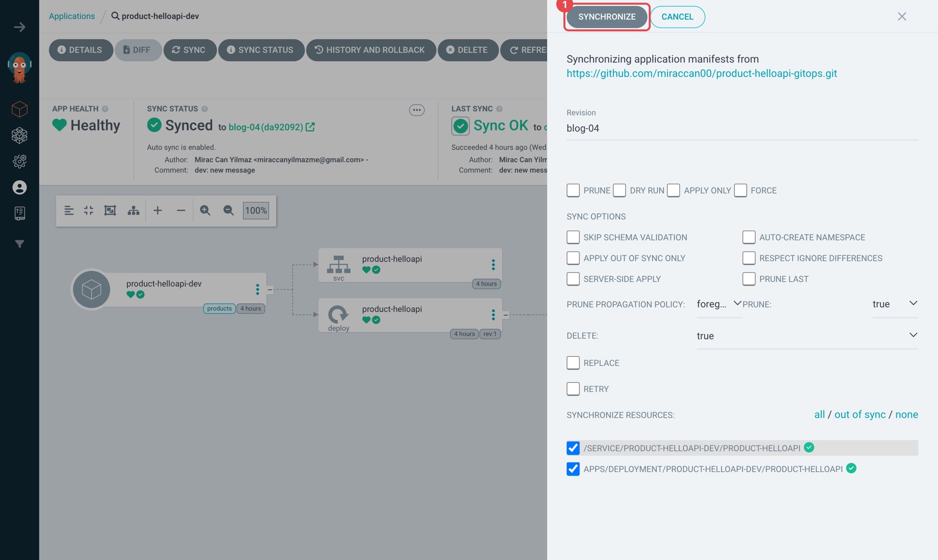Open the PRUNE true dropdown

[x=895, y=304]
